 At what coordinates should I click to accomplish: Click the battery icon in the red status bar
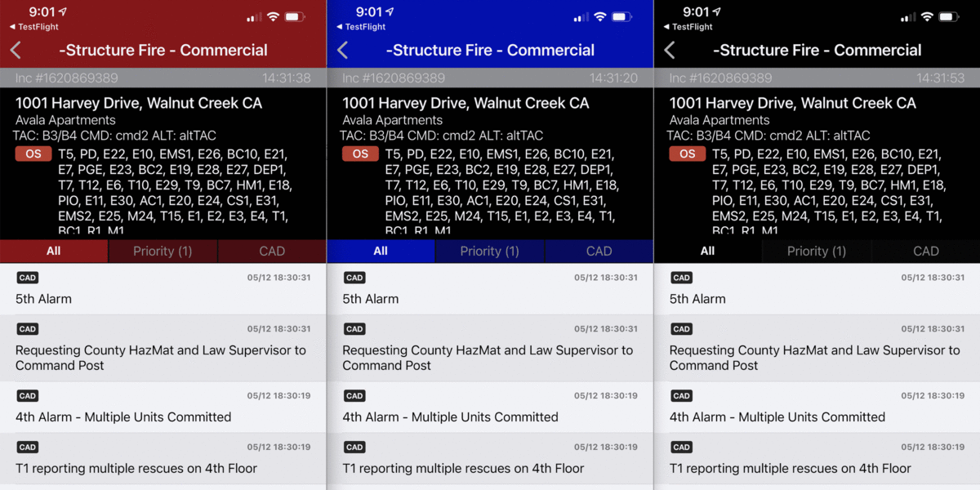click(x=296, y=16)
